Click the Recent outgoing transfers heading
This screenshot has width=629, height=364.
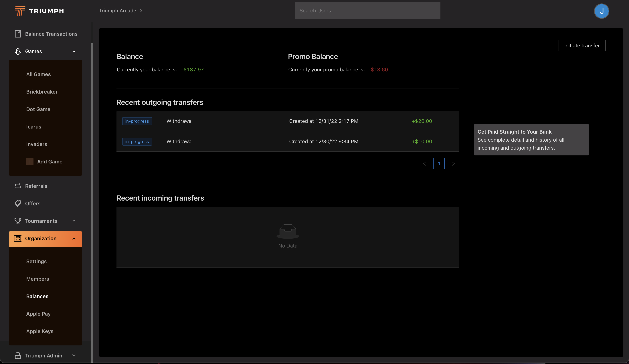[x=160, y=102]
